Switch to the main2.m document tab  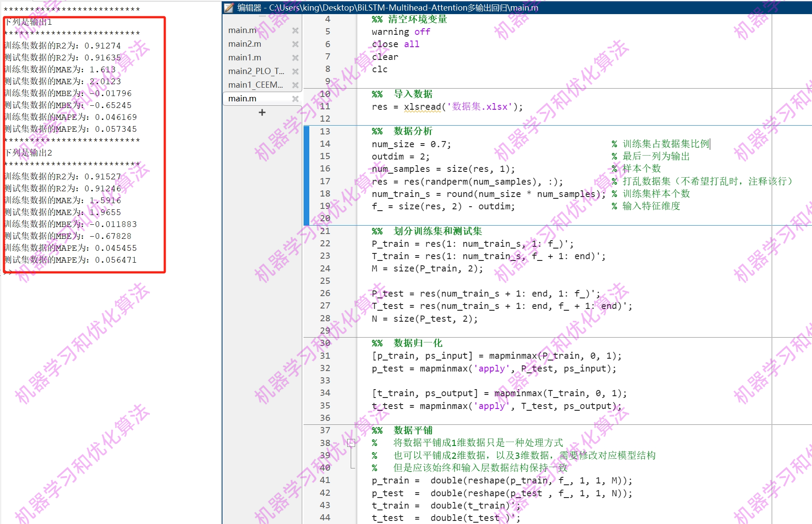click(x=244, y=44)
